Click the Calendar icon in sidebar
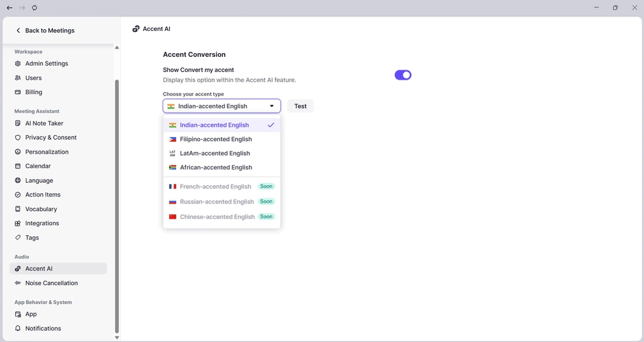This screenshot has height=342, width=644. [18, 166]
